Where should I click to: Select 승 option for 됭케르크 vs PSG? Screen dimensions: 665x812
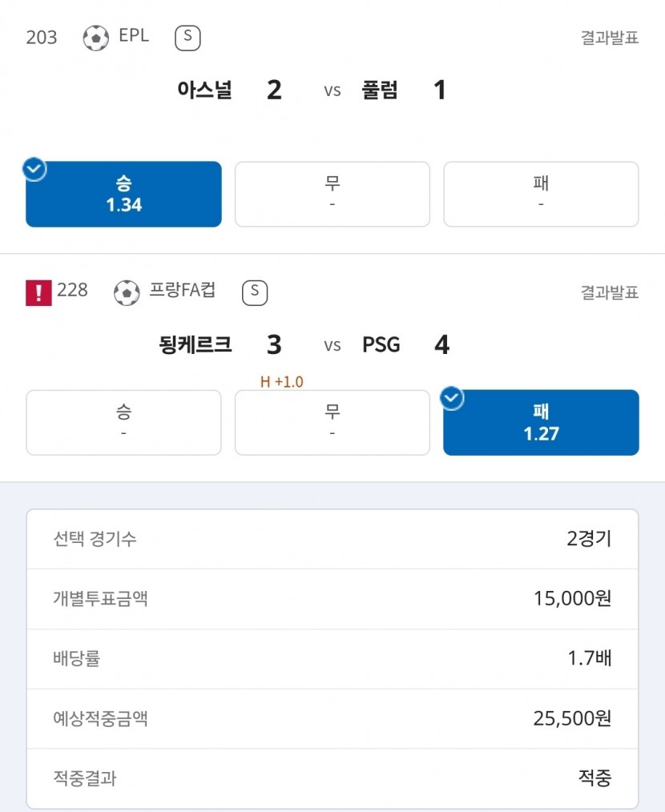tap(124, 423)
